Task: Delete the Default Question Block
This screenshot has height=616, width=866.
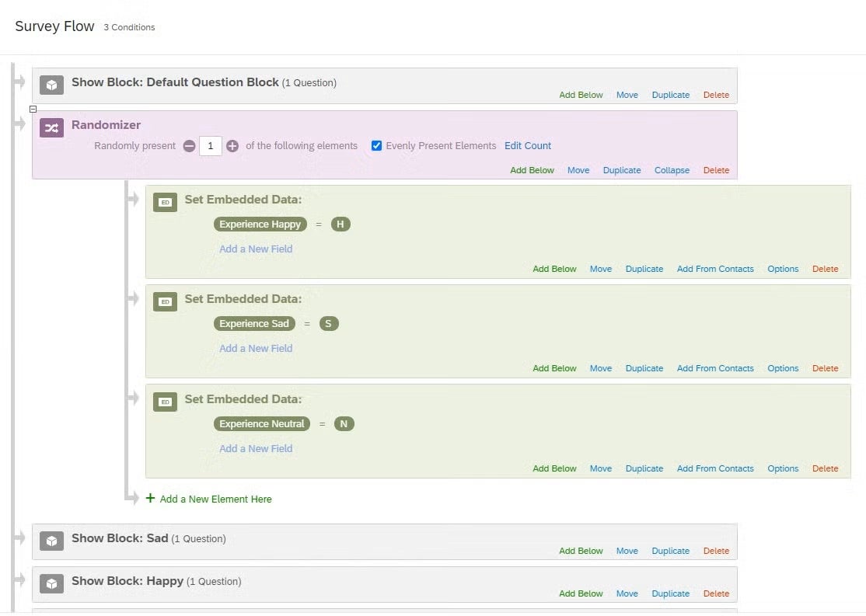Action: pyautogui.click(x=716, y=95)
